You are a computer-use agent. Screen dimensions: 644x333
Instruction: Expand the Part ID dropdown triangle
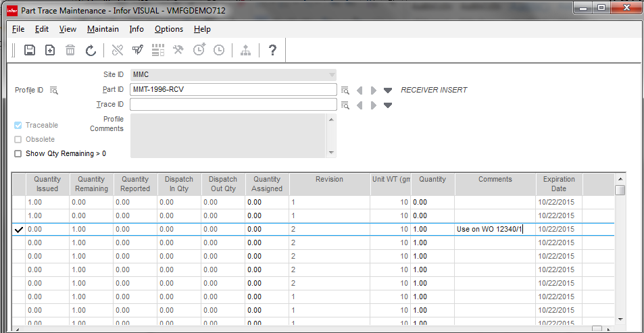click(x=388, y=91)
